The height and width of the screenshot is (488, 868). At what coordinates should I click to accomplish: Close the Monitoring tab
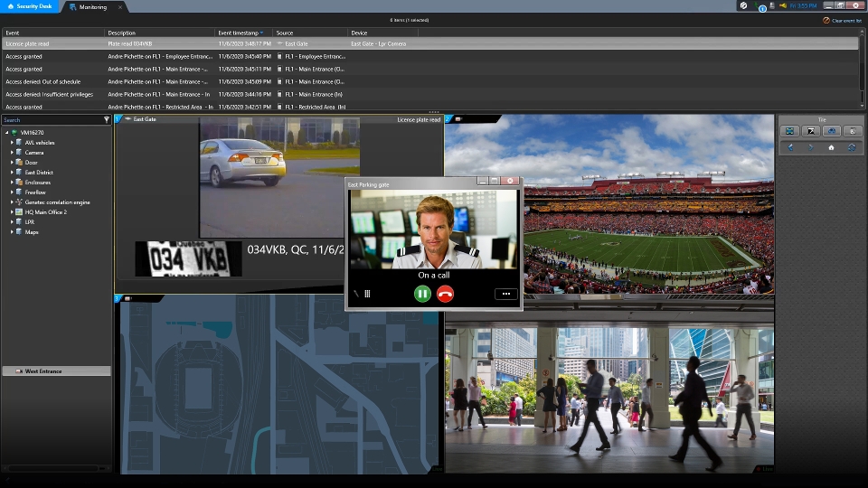tap(120, 7)
